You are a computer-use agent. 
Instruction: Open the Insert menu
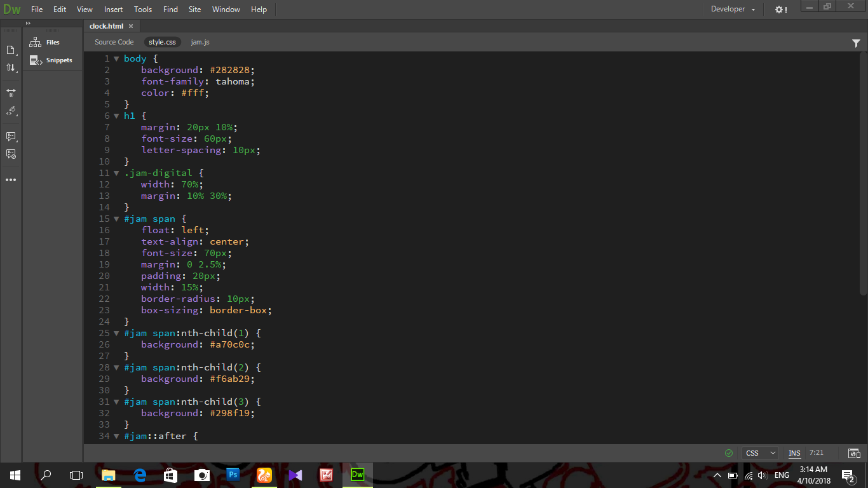(x=112, y=10)
